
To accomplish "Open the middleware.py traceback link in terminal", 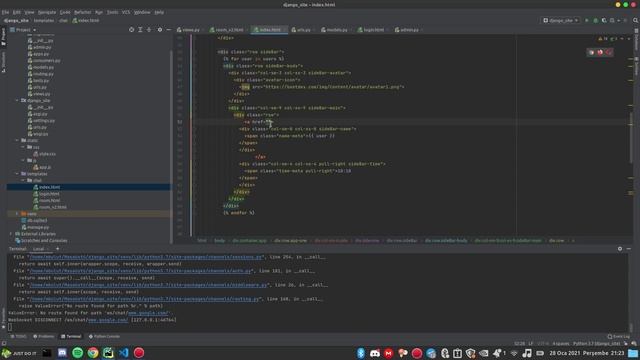I will [149, 285].
